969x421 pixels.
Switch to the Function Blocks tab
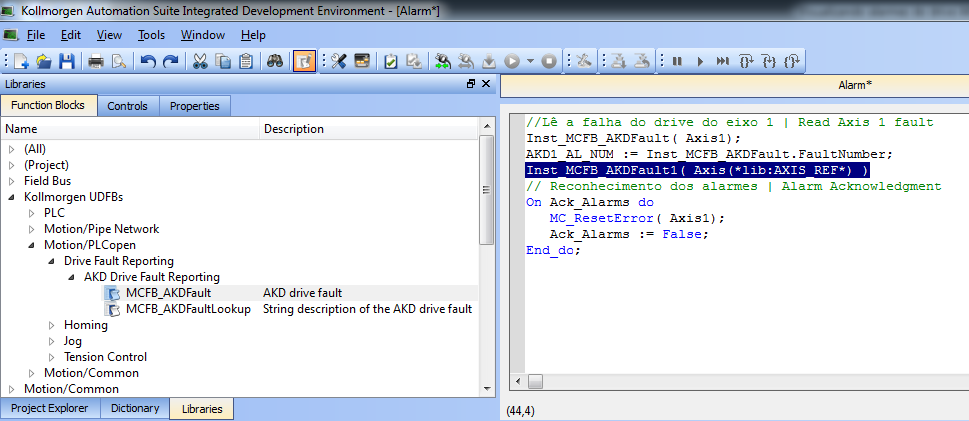48,106
